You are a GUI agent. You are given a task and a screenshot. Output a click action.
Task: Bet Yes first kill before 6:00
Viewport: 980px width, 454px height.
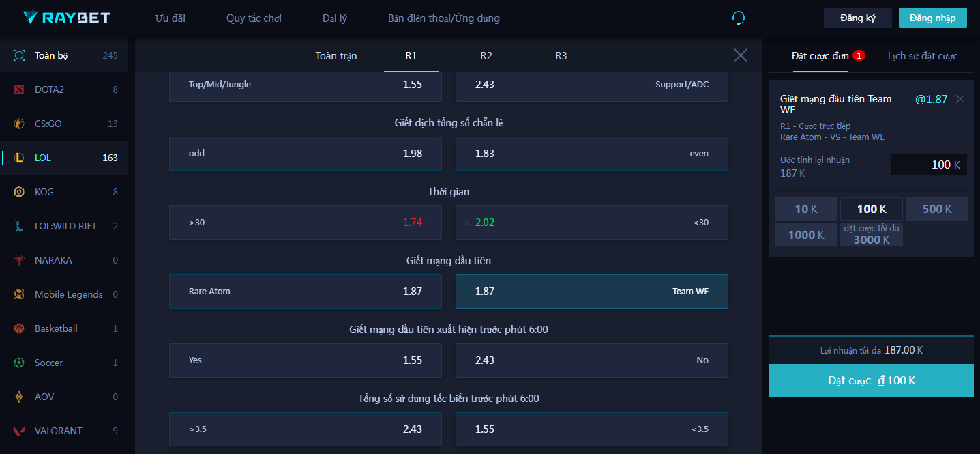(306, 360)
